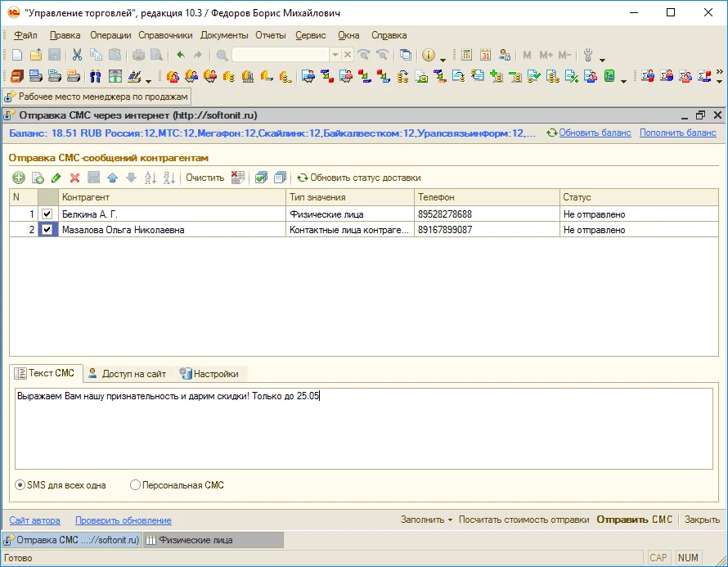Open the calculator icon in main toolbar
The height and width of the screenshot is (567, 728).
click(466, 55)
